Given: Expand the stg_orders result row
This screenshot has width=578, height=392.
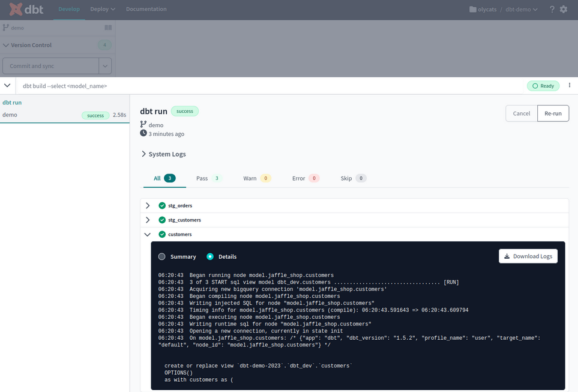Looking at the screenshot, I should coord(148,205).
